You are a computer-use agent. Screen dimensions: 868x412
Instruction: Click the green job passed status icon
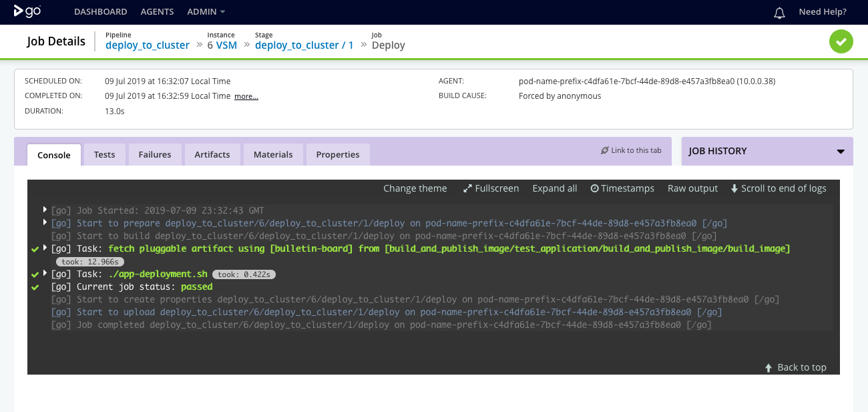[841, 41]
